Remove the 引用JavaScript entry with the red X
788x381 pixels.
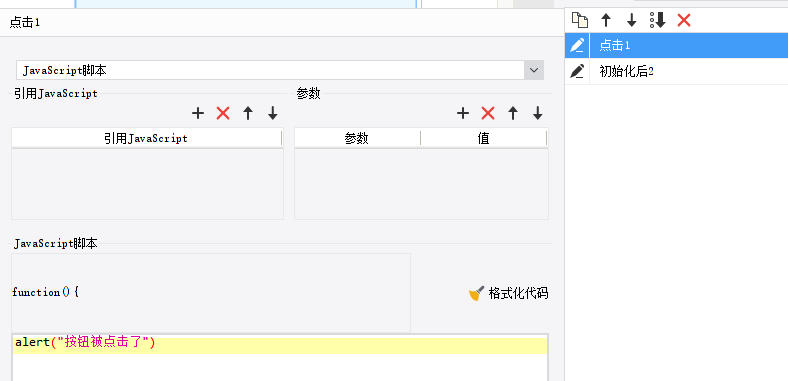point(223,114)
